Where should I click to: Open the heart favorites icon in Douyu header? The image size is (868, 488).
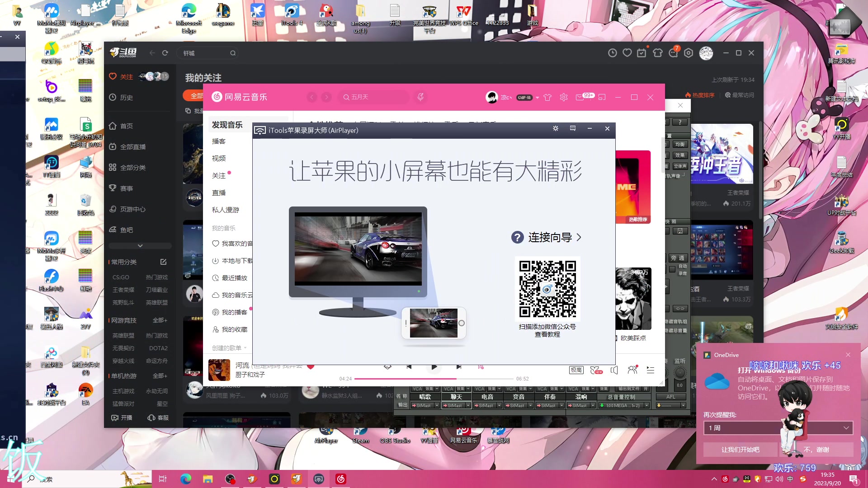click(x=627, y=53)
